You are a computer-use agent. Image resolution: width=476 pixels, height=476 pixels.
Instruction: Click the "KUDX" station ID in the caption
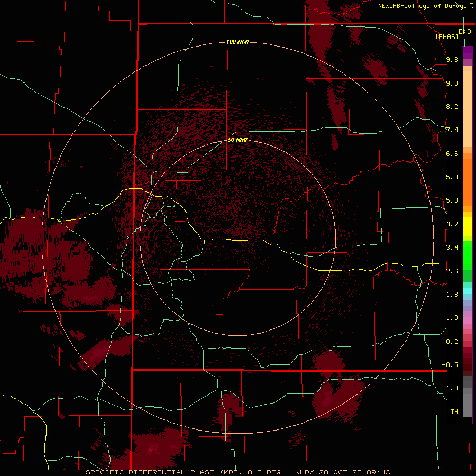(x=305, y=472)
